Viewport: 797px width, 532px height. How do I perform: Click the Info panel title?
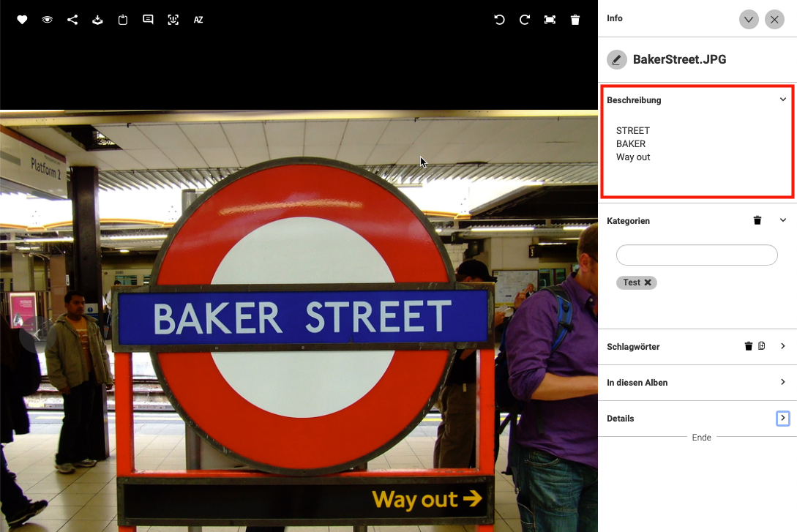[x=615, y=18]
